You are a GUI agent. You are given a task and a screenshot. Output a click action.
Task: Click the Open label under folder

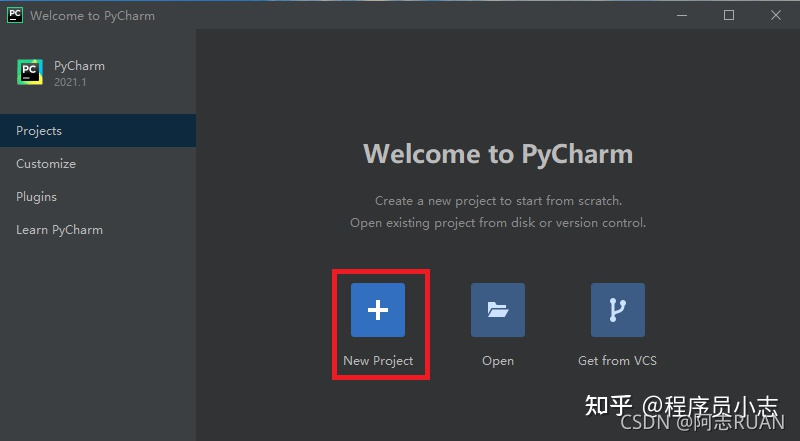(498, 361)
